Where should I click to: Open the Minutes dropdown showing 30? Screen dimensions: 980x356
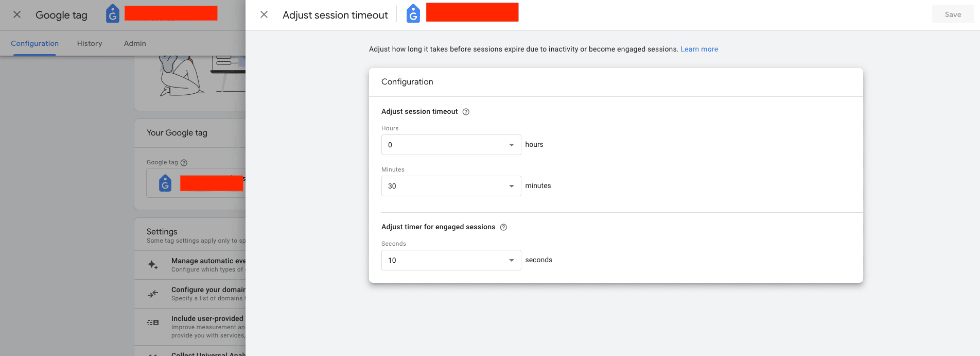451,186
